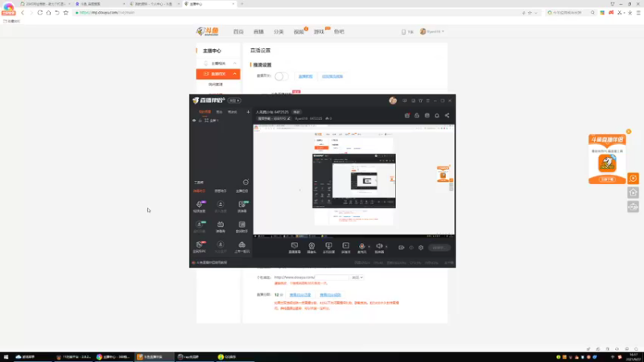This screenshot has width=644, height=362.
Task: Open the 游戏 navigation item
Action: pyautogui.click(x=319, y=31)
